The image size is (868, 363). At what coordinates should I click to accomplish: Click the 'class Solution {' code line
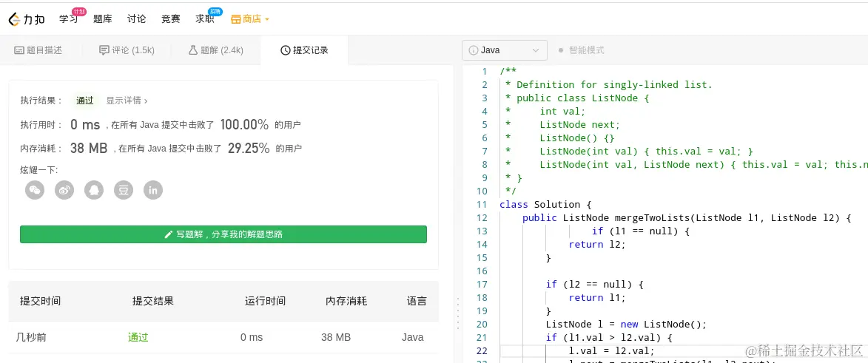[546, 204]
